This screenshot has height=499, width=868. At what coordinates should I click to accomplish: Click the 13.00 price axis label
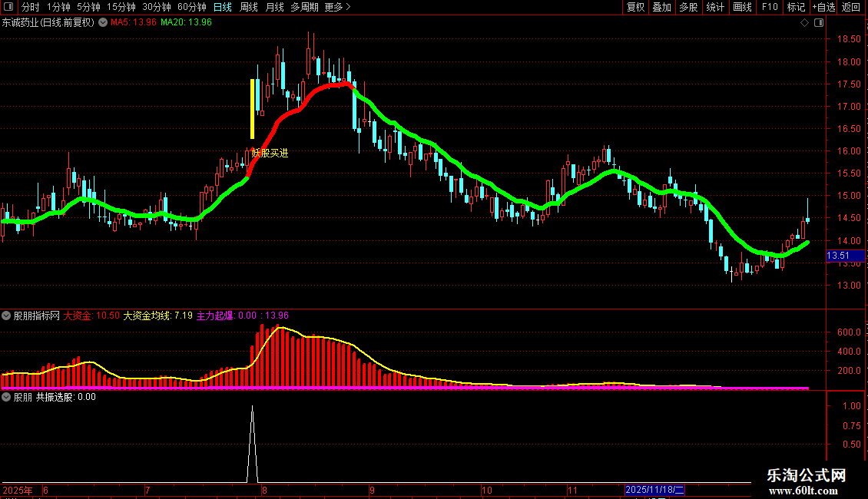pos(849,286)
